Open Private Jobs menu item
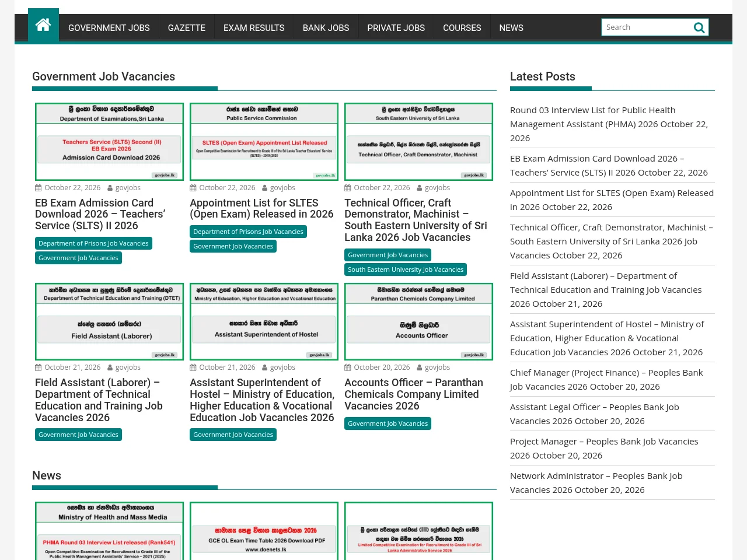The image size is (747, 560). click(396, 28)
